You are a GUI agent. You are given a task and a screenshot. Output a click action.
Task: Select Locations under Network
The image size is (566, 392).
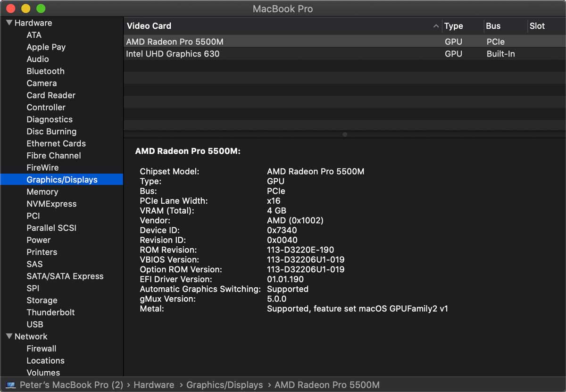pos(45,360)
